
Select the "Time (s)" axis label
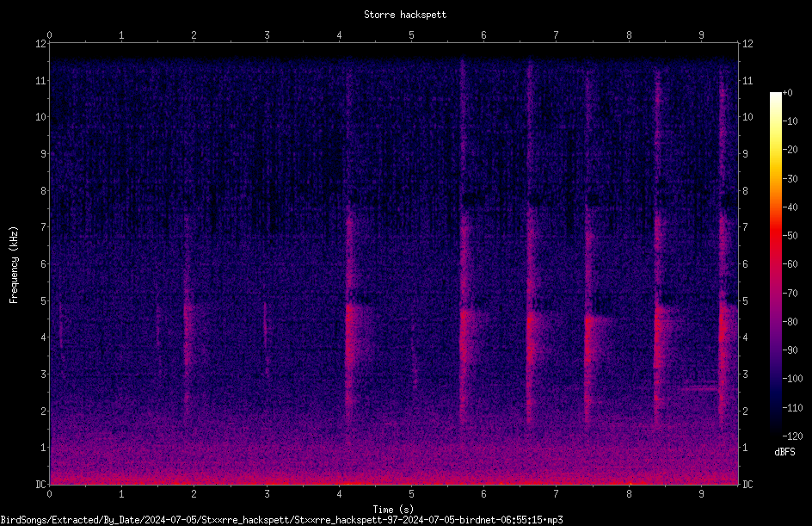393,510
